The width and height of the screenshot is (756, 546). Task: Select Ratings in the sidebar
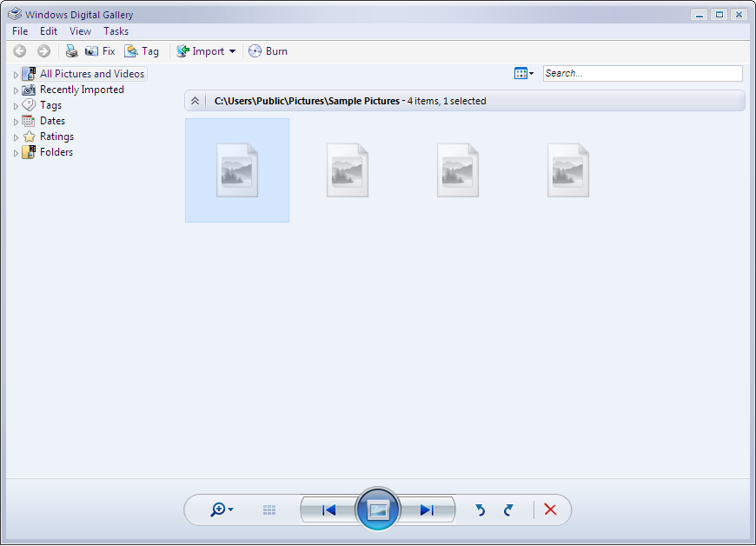48,136
